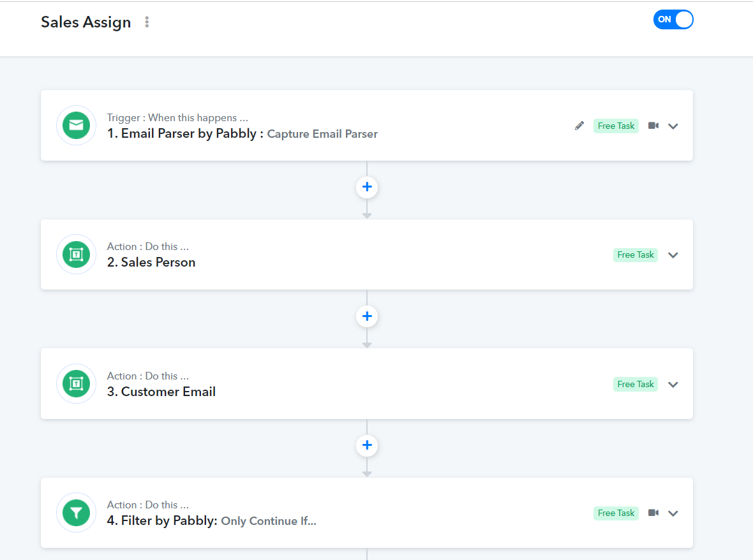Image resolution: width=753 pixels, height=560 pixels.
Task: Add a step below Sales Person action
Action: click(x=367, y=316)
